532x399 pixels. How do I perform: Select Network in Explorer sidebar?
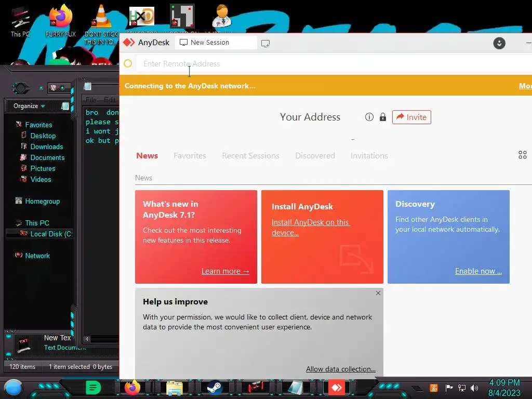(37, 256)
